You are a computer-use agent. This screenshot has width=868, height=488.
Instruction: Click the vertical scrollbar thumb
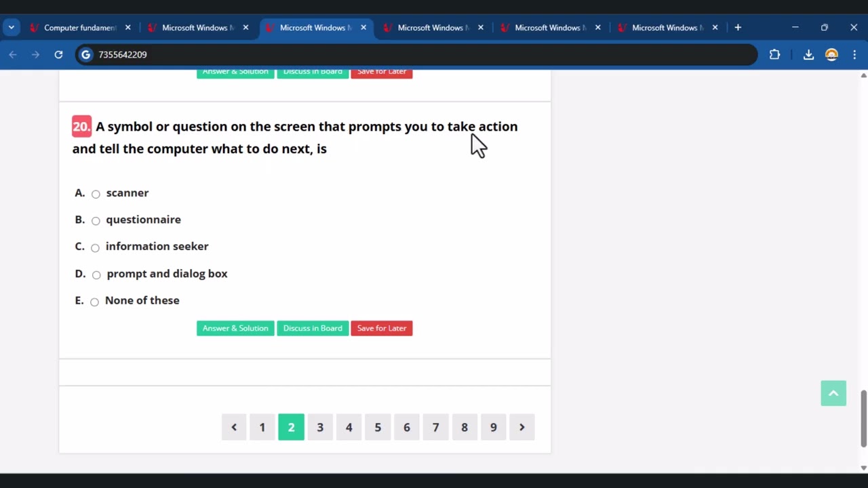click(x=863, y=418)
